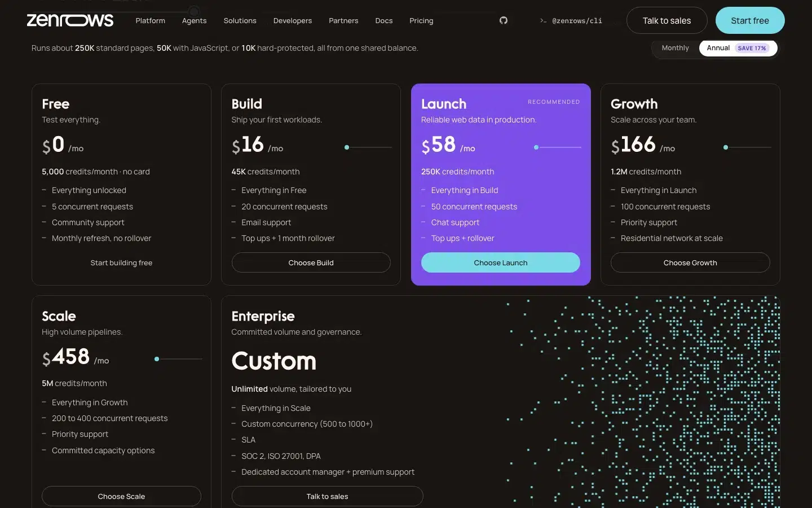
Task: Click 'Custom concurrency (500 to 1000+)'
Action: point(307,424)
